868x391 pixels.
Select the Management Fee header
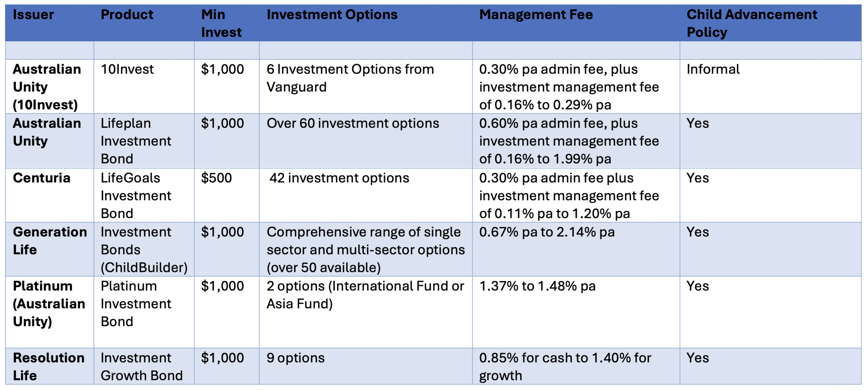tap(536, 15)
